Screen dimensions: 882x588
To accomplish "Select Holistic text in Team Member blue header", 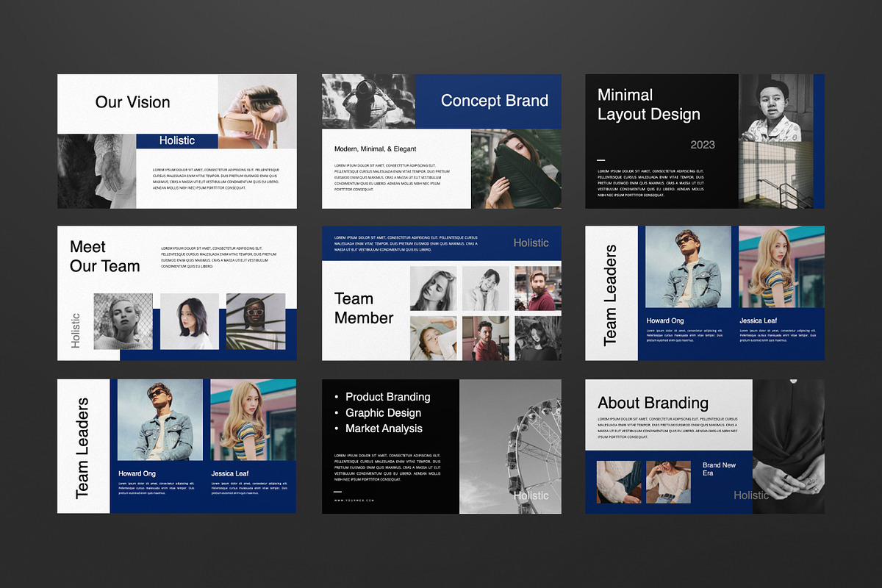I will pos(531,243).
